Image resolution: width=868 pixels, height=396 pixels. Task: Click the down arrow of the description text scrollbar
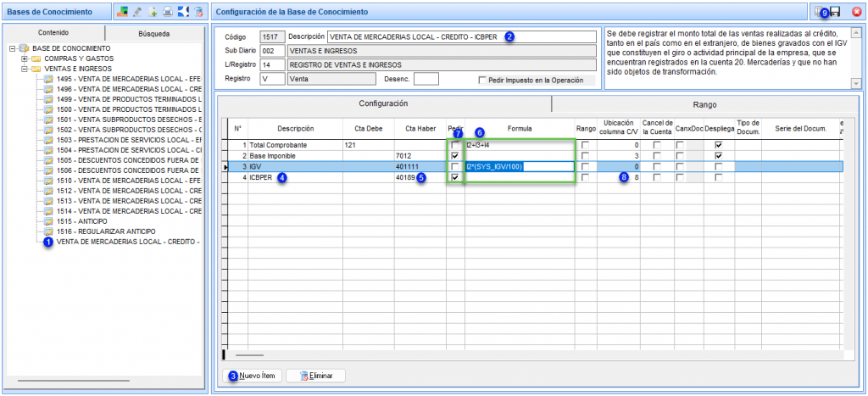pyautogui.click(x=856, y=83)
